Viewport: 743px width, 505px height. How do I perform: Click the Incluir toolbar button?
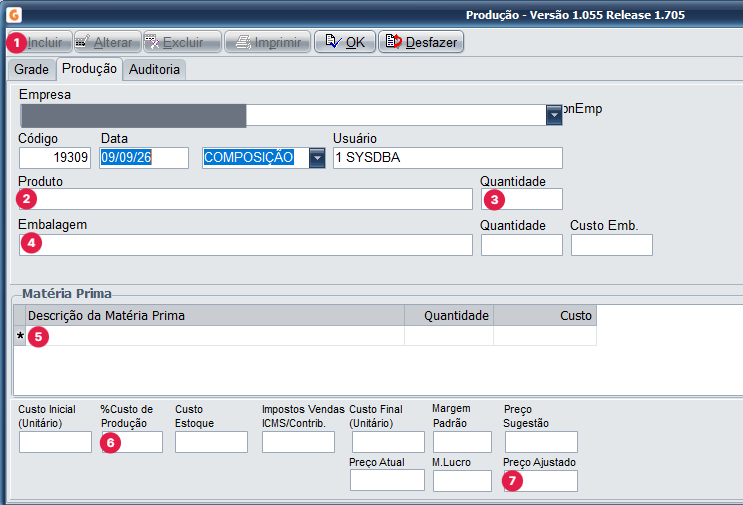coord(39,42)
